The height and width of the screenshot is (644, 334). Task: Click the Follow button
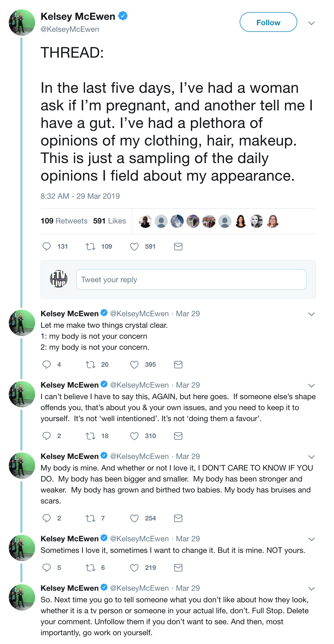click(x=268, y=22)
